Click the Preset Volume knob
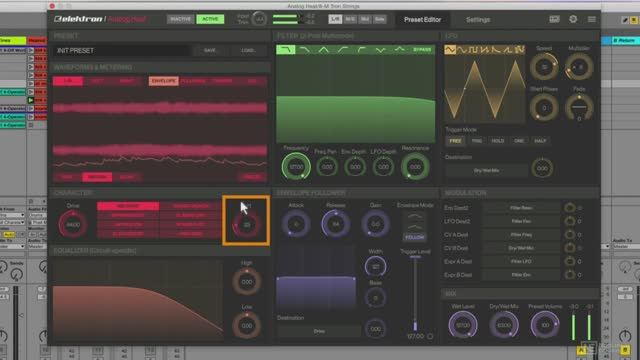Screen dimensions: 640x360 [x=545, y=325]
